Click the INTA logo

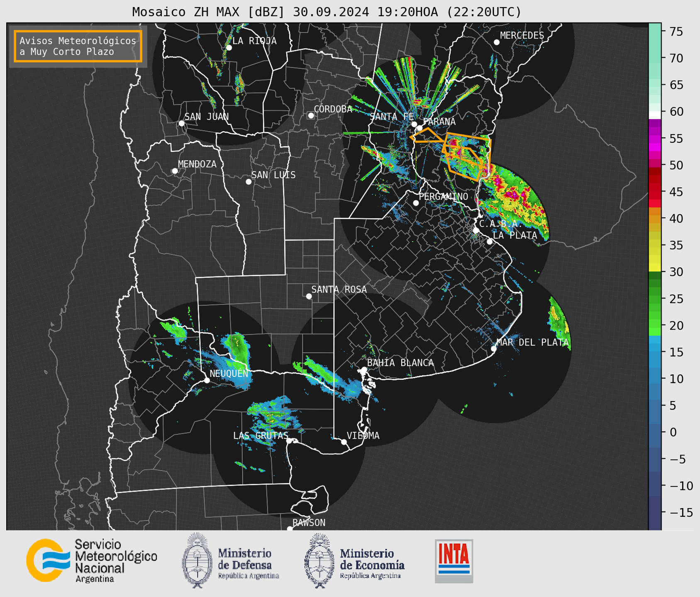pyautogui.click(x=454, y=561)
